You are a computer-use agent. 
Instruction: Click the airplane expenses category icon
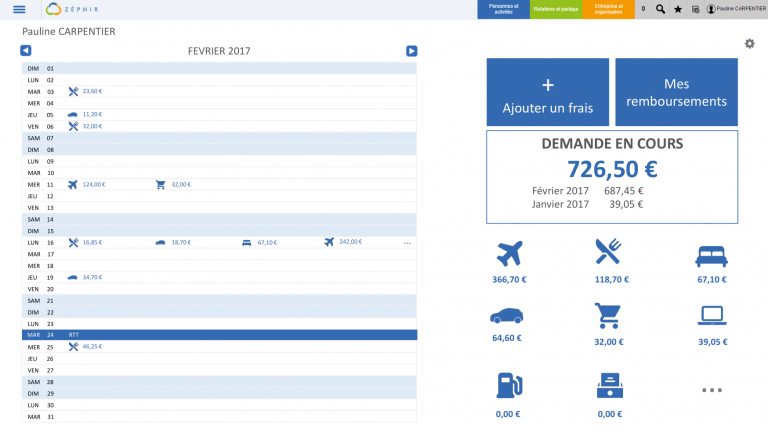point(510,254)
